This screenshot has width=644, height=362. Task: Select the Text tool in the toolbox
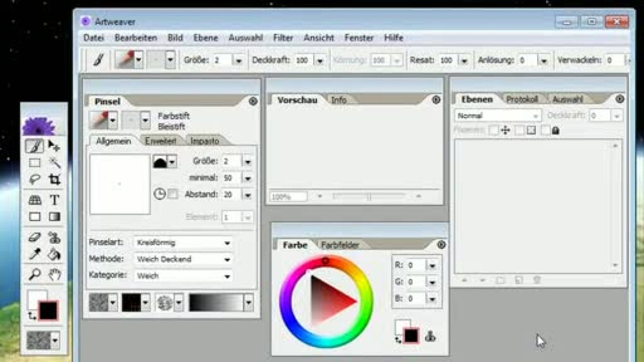coord(55,200)
